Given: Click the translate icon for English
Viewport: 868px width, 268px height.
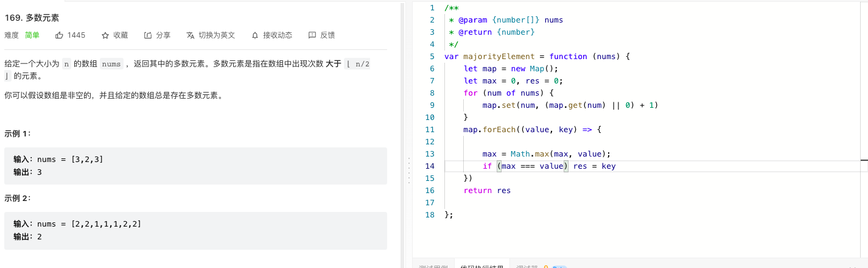Looking at the screenshot, I should tap(191, 35).
